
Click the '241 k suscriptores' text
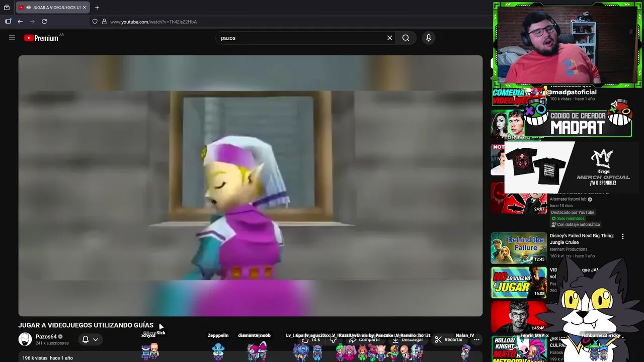(x=52, y=343)
